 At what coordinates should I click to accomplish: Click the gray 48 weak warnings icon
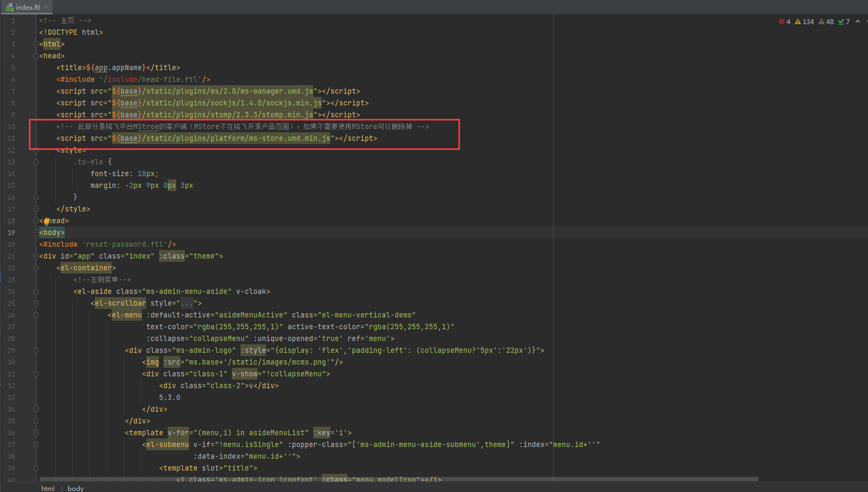pos(821,21)
